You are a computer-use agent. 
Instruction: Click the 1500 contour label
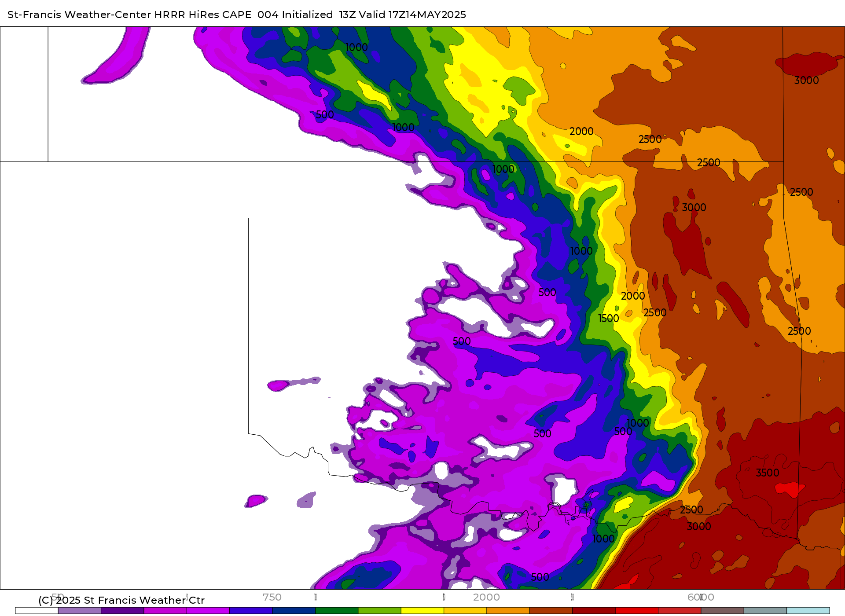pyautogui.click(x=609, y=319)
